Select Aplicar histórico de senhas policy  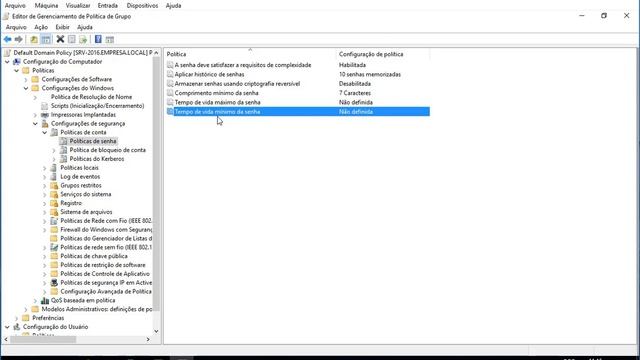[x=209, y=74]
